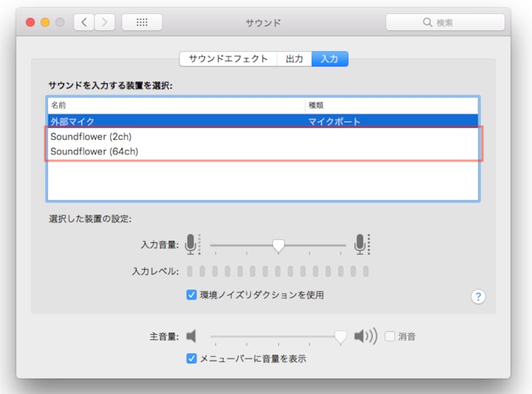Click the forward arrow in the toolbar
This screenshot has height=394, width=532.
[x=105, y=22]
